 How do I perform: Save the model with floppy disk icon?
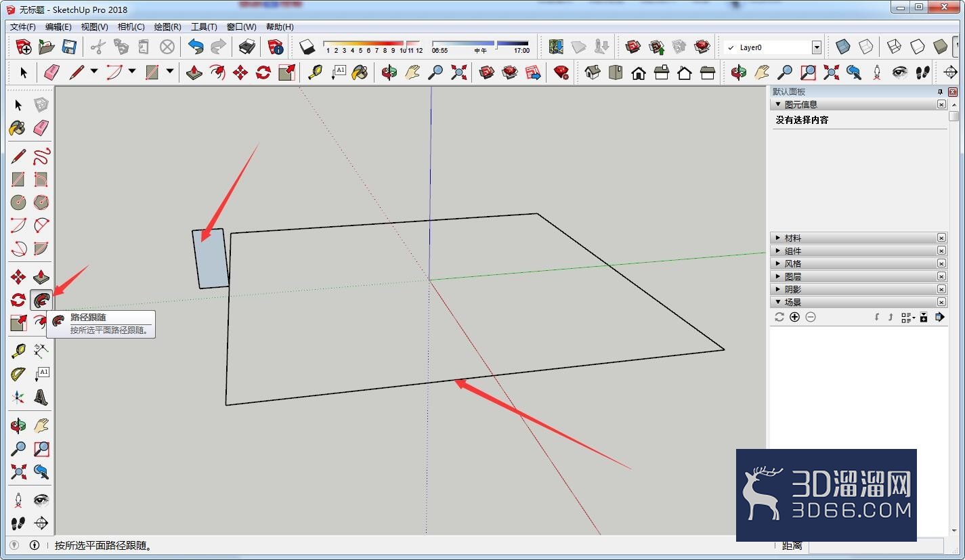[x=69, y=47]
